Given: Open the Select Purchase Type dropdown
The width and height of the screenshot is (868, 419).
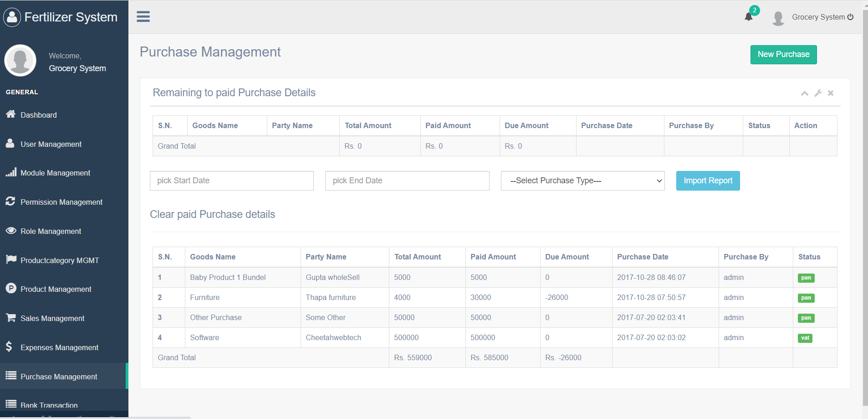Looking at the screenshot, I should coord(582,181).
